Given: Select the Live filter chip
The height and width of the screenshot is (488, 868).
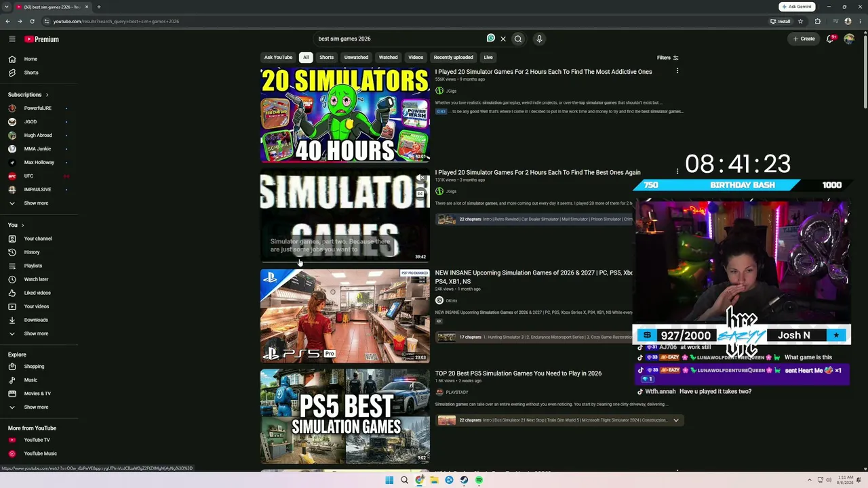Looking at the screenshot, I should [488, 58].
